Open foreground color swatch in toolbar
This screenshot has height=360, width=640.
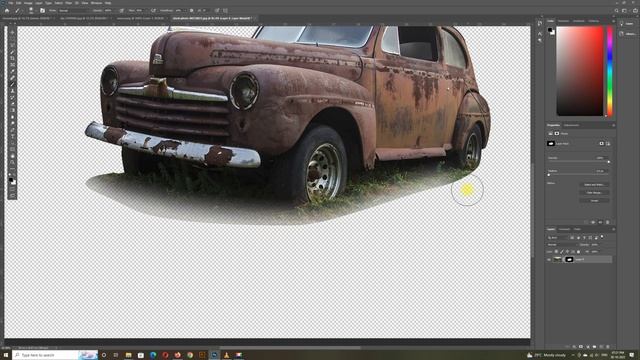click(x=11, y=180)
